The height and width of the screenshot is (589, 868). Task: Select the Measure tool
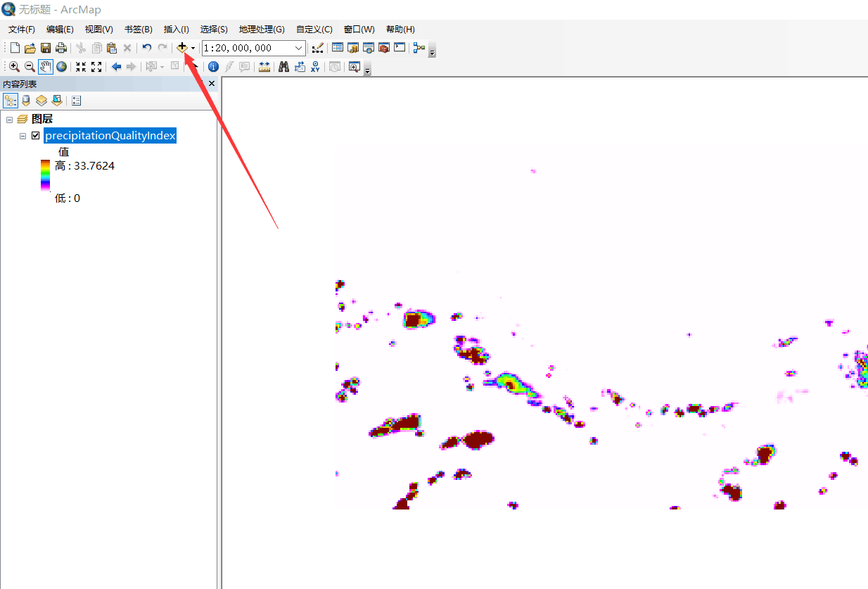point(264,67)
